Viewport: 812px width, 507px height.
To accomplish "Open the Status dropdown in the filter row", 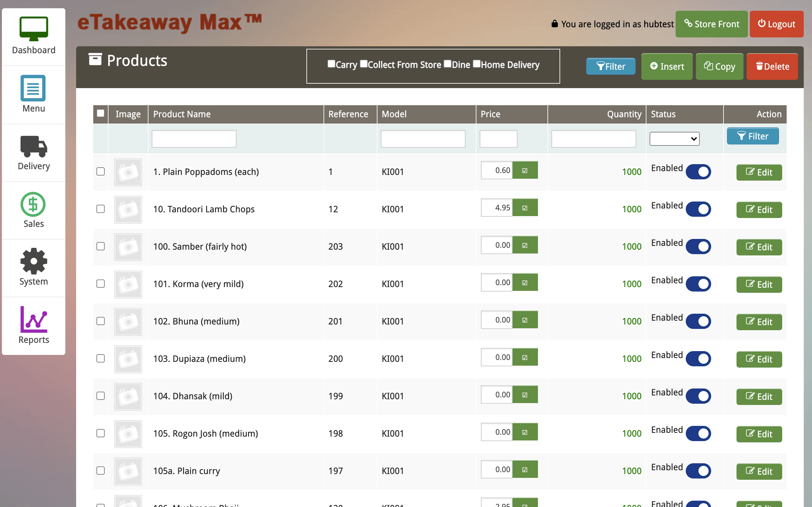I will tap(674, 138).
